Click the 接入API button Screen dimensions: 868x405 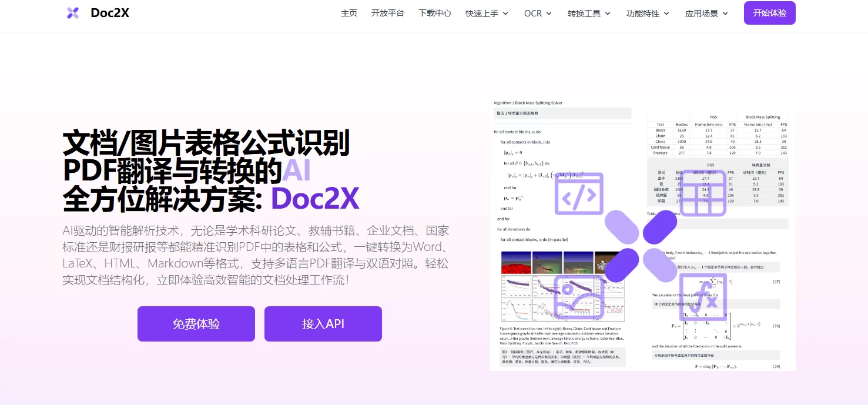click(323, 324)
